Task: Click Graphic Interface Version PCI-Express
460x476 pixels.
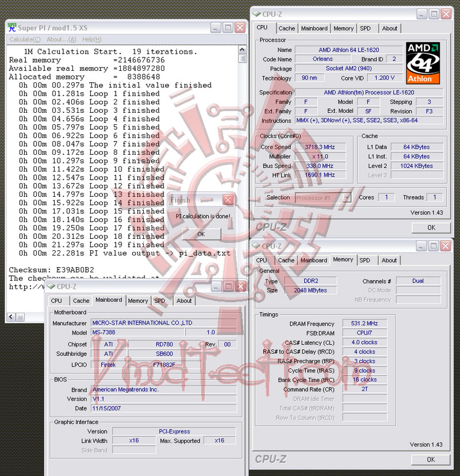Action: (174, 431)
